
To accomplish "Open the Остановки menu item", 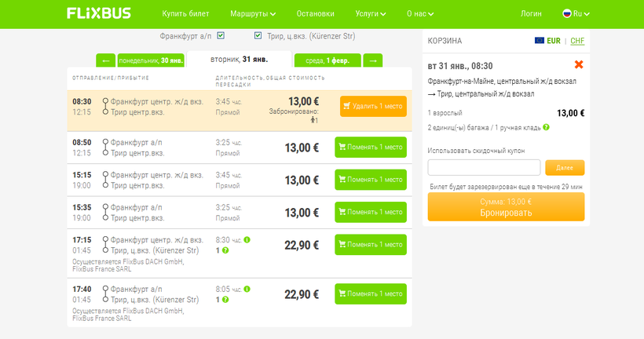I will (x=316, y=13).
